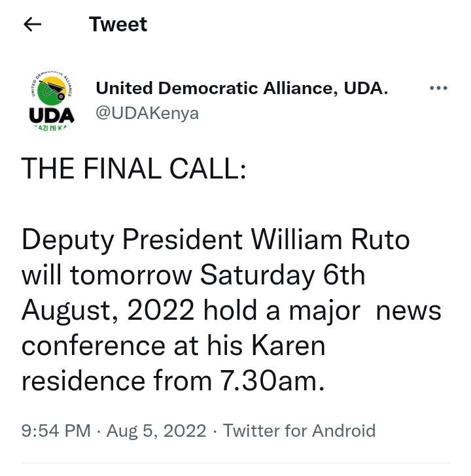Open the UDA profile picture
Screen dimensions: 471x476
(x=52, y=100)
